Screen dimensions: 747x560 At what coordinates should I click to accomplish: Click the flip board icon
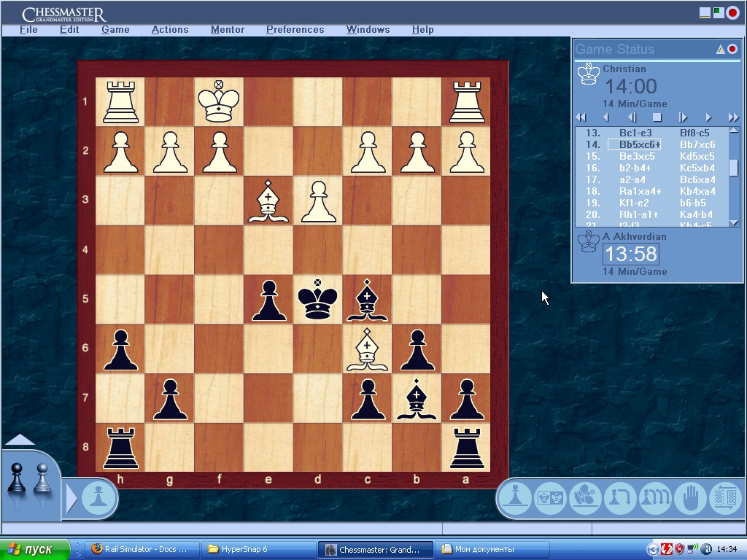(726, 497)
